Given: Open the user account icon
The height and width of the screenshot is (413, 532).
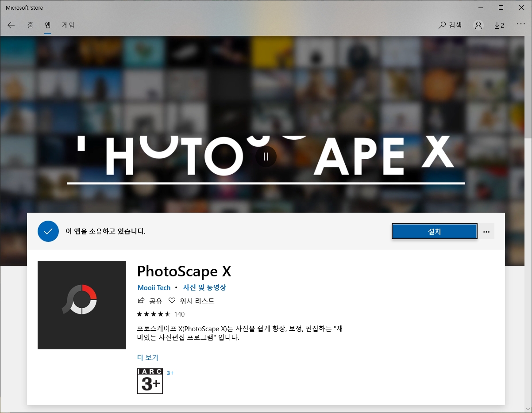Looking at the screenshot, I should (x=478, y=25).
